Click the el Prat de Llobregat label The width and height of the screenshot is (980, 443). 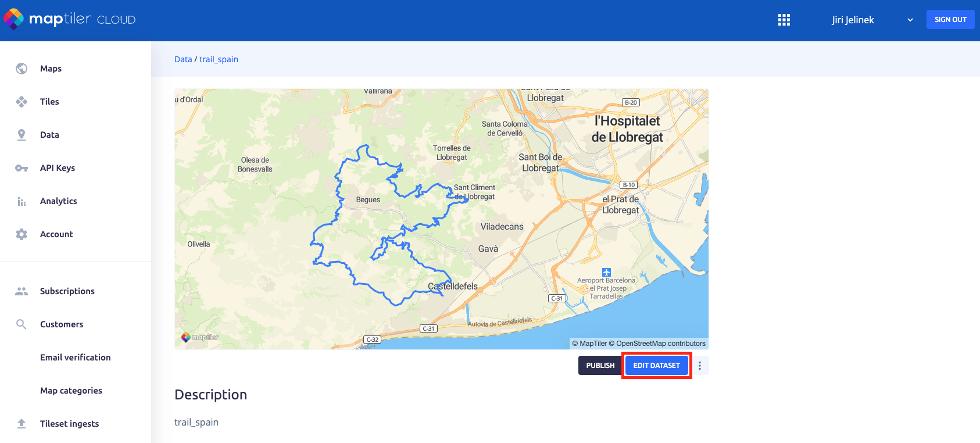[620, 205]
